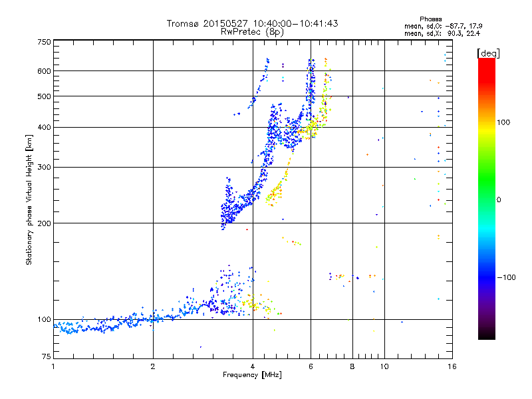Click the x-axis tick label '10'

(384, 366)
